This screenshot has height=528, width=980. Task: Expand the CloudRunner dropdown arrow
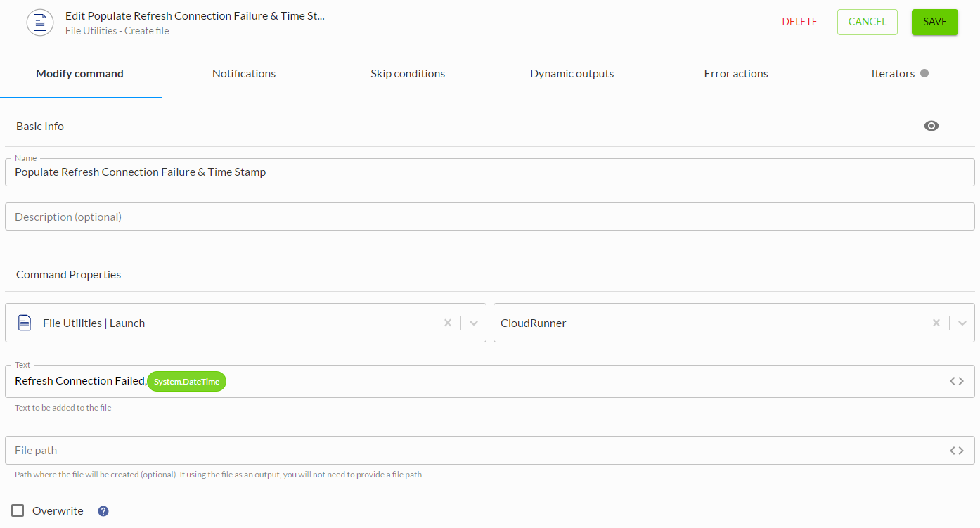pyautogui.click(x=962, y=323)
